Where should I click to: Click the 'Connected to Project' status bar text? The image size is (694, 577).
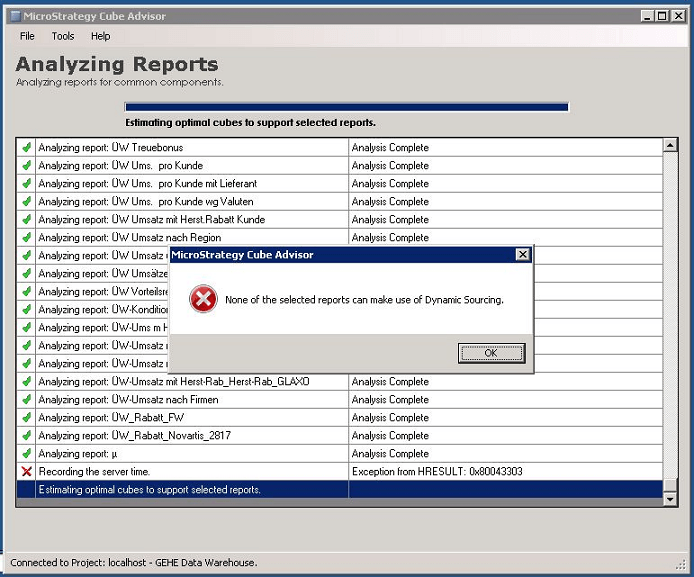134,563
